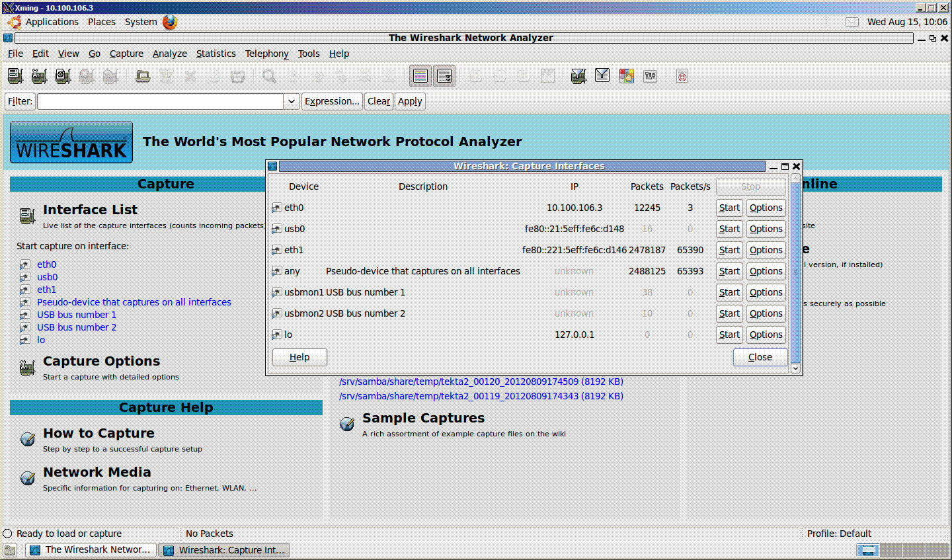This screenshot has height=560, width=952.
Task: Click the Apply filter button
Action: (410, 101)
